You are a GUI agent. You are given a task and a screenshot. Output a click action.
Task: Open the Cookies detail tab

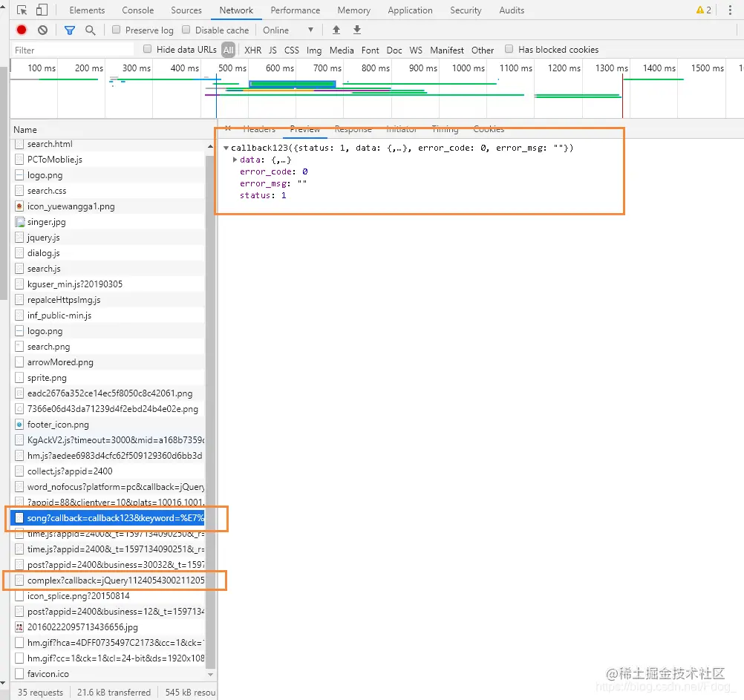coord(489,128)
